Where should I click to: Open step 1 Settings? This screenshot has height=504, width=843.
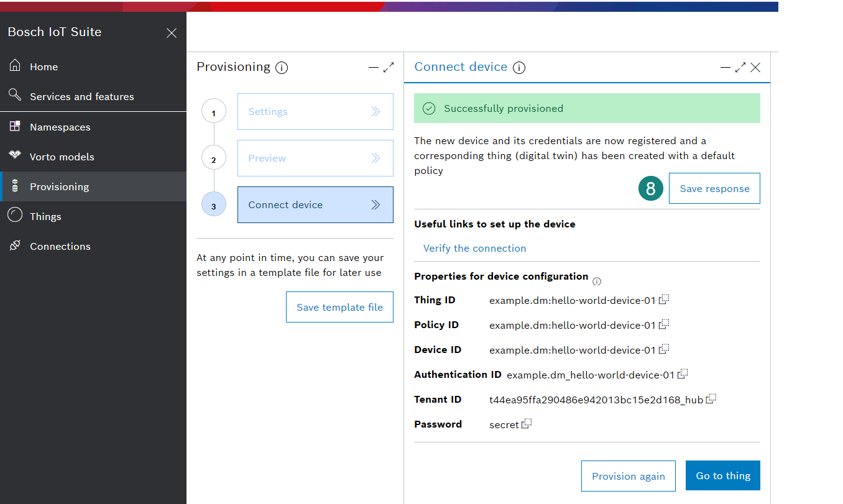[x=315, y=112]
